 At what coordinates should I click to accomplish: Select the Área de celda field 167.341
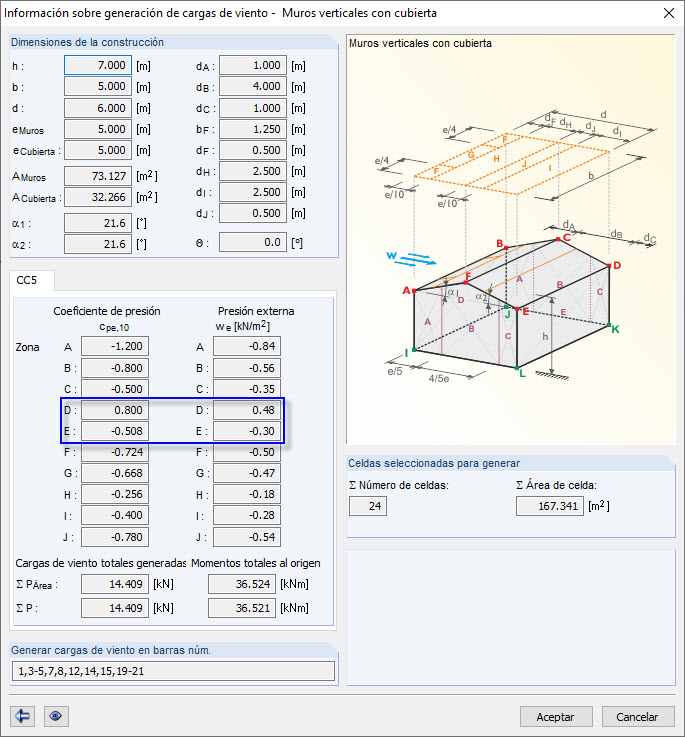[x=550, y=506]
